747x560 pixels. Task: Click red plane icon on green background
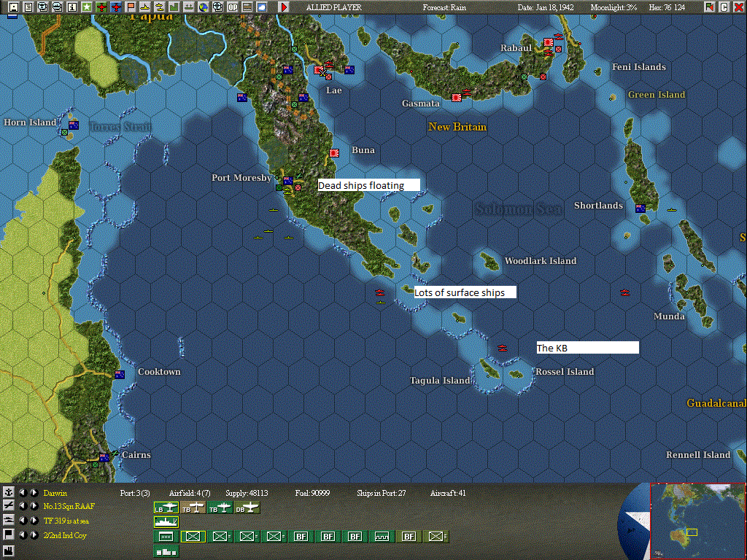click(x=101, y=7)
